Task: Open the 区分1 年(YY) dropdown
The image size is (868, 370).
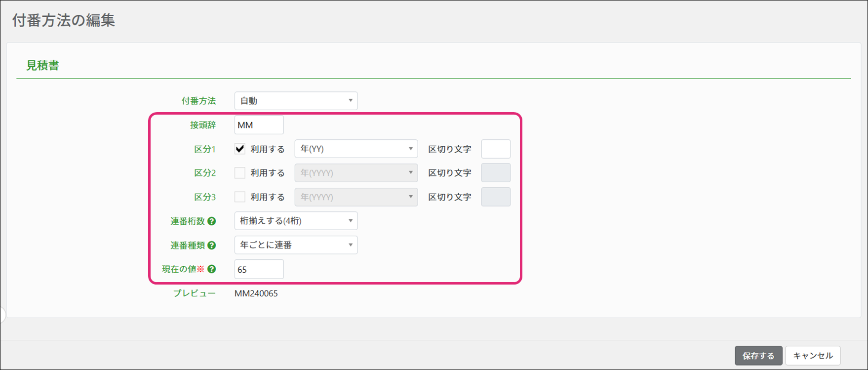Action: click(x=356, y=149)
